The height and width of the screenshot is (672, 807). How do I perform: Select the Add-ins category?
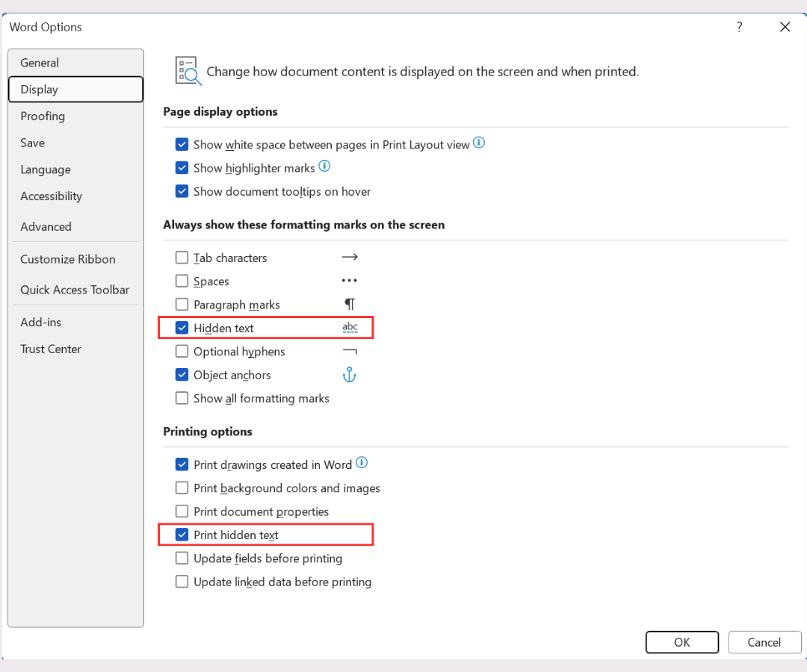[x=75, y=323]
